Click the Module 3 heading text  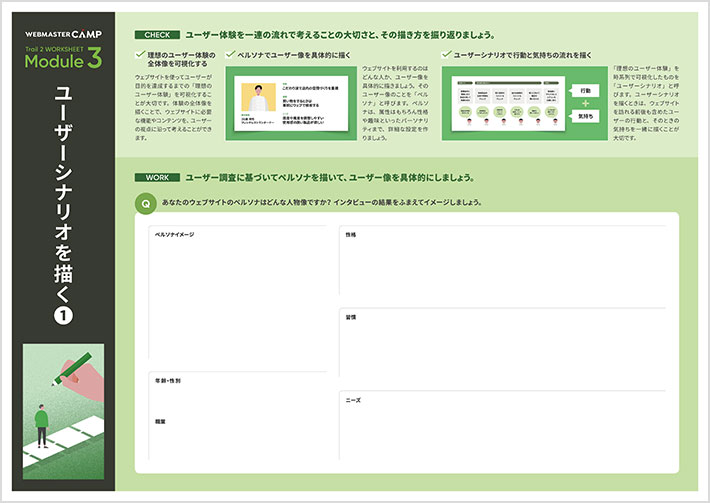coord(63,60)
